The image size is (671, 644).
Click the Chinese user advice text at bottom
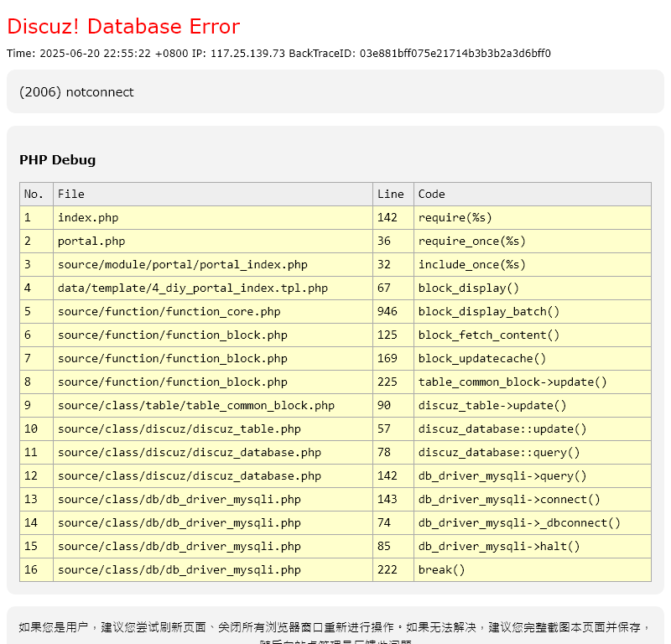(x=335, y=627)
